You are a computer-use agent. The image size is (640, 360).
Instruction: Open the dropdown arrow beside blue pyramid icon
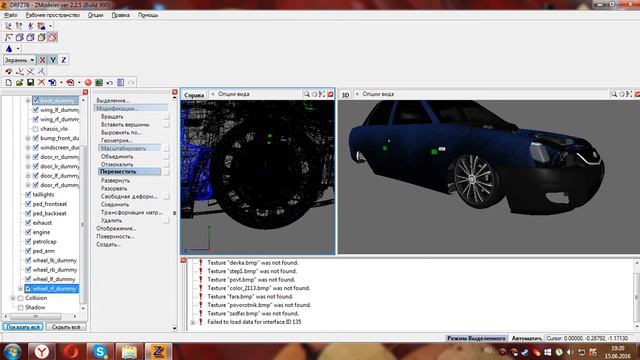pos(18,49)
